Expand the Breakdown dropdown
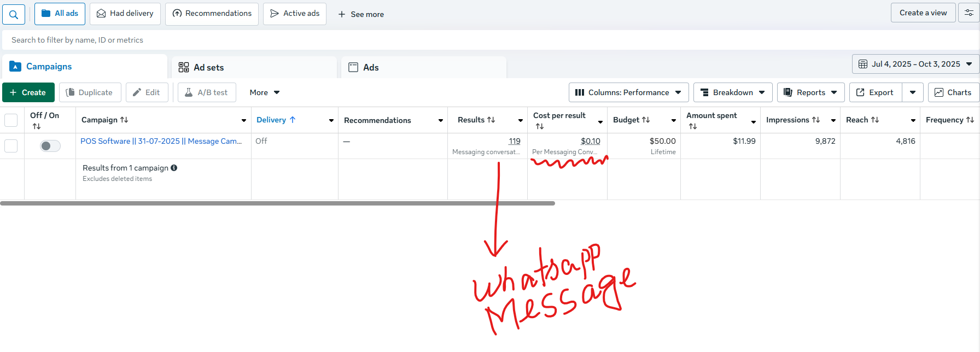The height and width of the screenshot is (352, 980). pos(733,92)
